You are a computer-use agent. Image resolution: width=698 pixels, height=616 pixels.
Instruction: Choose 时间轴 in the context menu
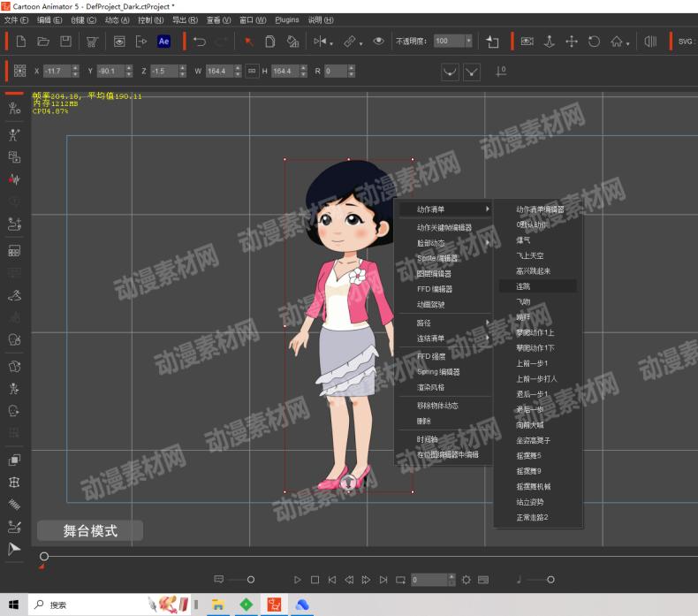pyautogui.click(x=444, y=439)
